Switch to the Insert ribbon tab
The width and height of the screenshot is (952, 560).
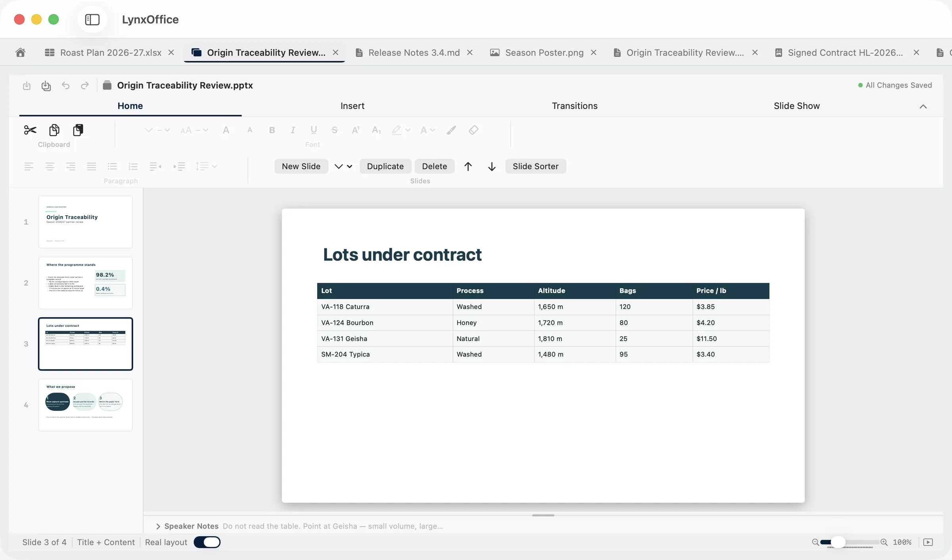tap(352, 106)
